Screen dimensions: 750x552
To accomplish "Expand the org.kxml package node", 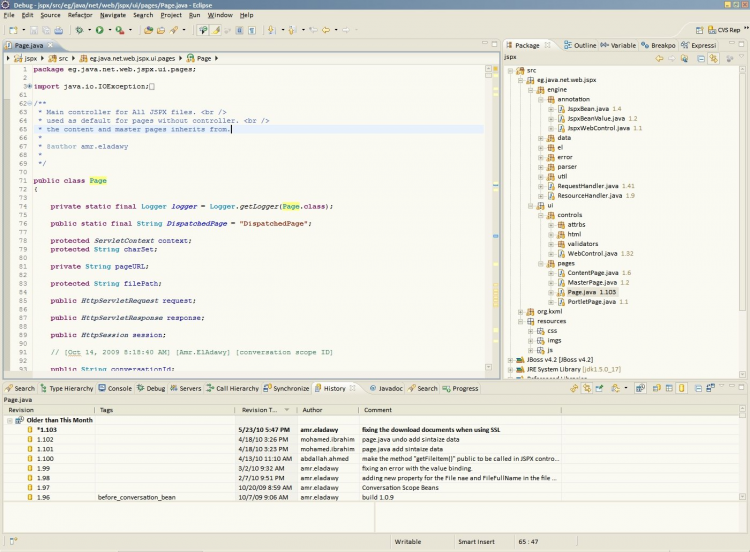I will [x=520, y=311].
